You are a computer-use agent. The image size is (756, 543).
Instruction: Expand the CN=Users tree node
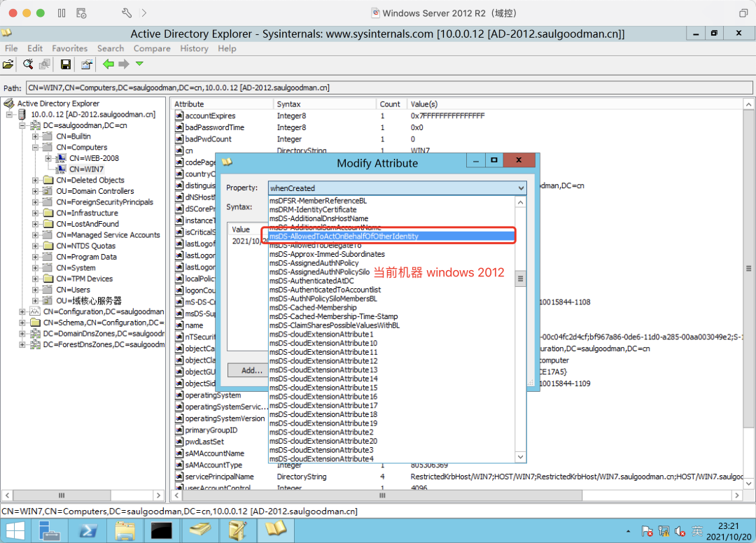(x=35, y=290)
